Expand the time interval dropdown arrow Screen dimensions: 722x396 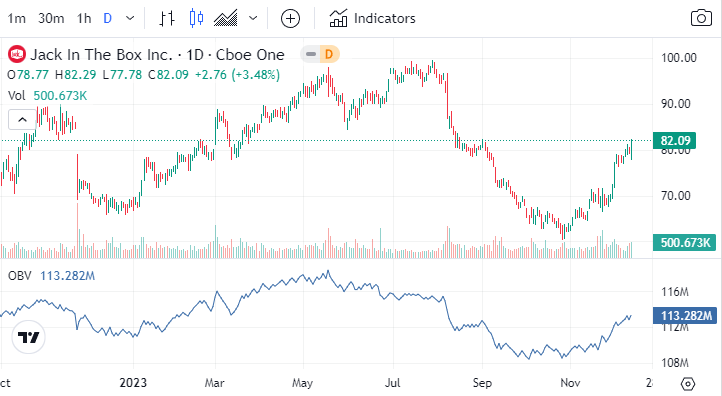[x=130, y=18]
